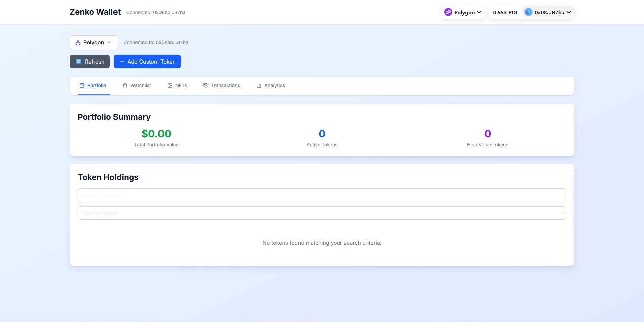This screenshot has height=322, width=644.
Task: Click the account avatar icon beside 0x08...B7ba
Action: pyautogui.click(x=528, y=12)
